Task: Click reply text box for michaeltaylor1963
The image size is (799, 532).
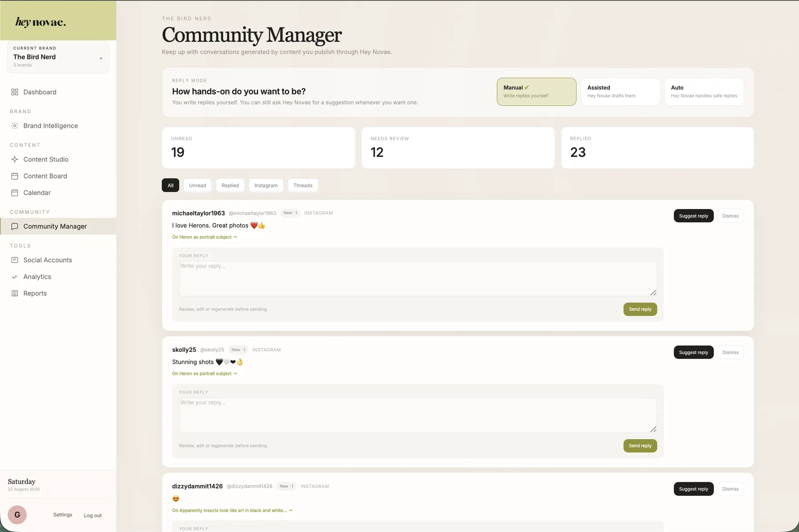Action: tap(418, 279)
